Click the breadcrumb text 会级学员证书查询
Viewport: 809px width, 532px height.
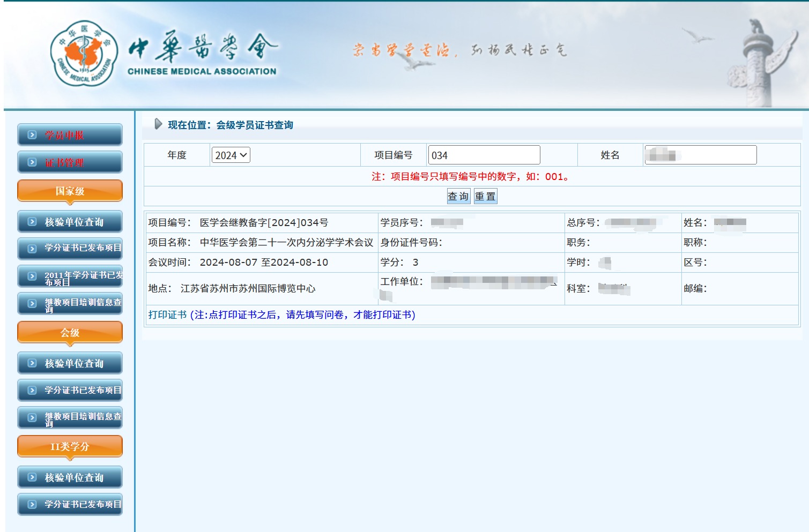click(255, 125)
